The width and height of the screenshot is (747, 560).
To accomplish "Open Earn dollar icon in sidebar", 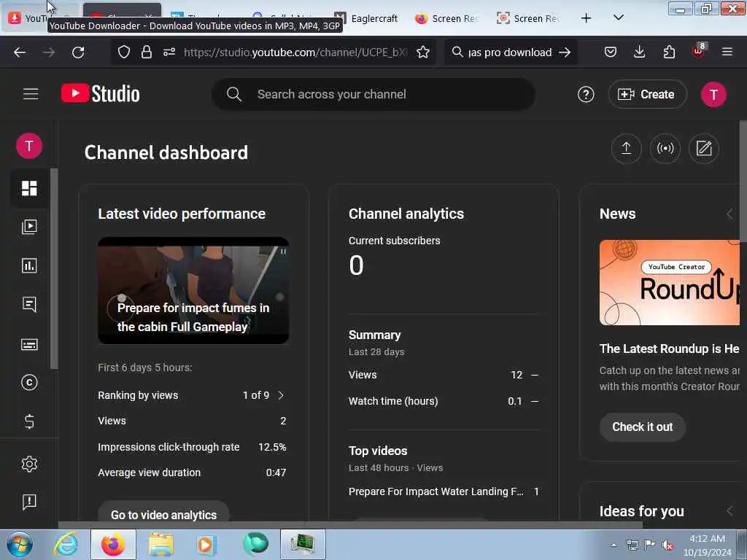I will [29, 421].
